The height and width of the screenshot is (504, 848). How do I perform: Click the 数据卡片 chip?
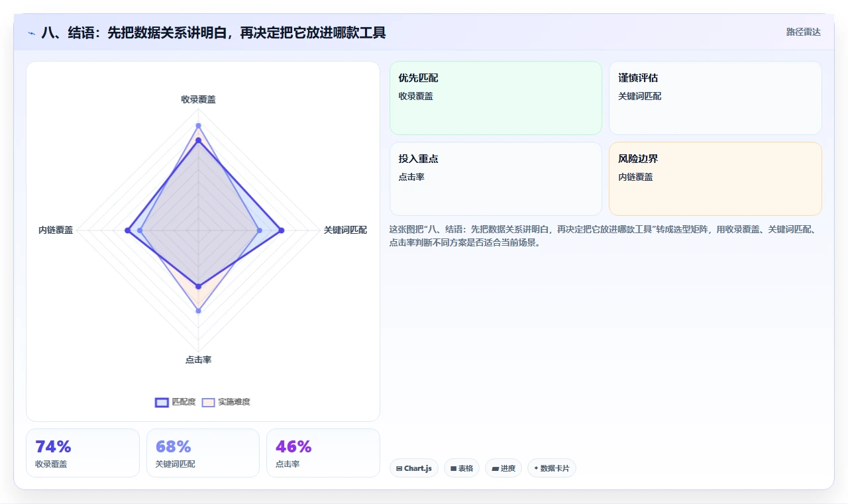coord(552,468)
